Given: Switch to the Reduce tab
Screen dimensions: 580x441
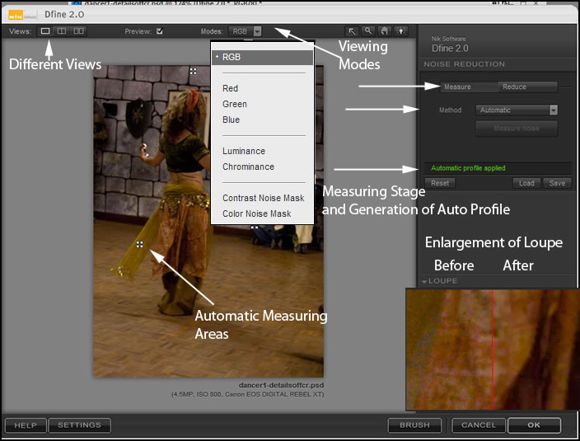Looking at the screenshot, I should pyautogui.click(x=528, y=87).
